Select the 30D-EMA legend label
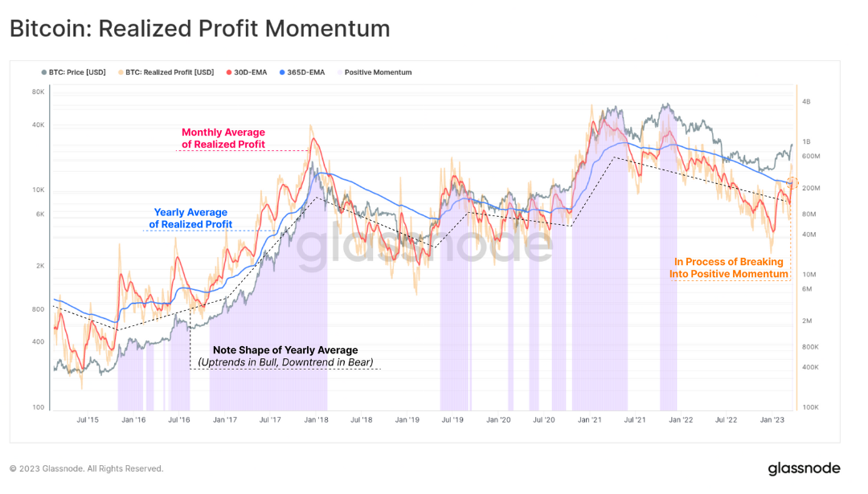Screen dimensions: 868x494 [x=252, y=72]
